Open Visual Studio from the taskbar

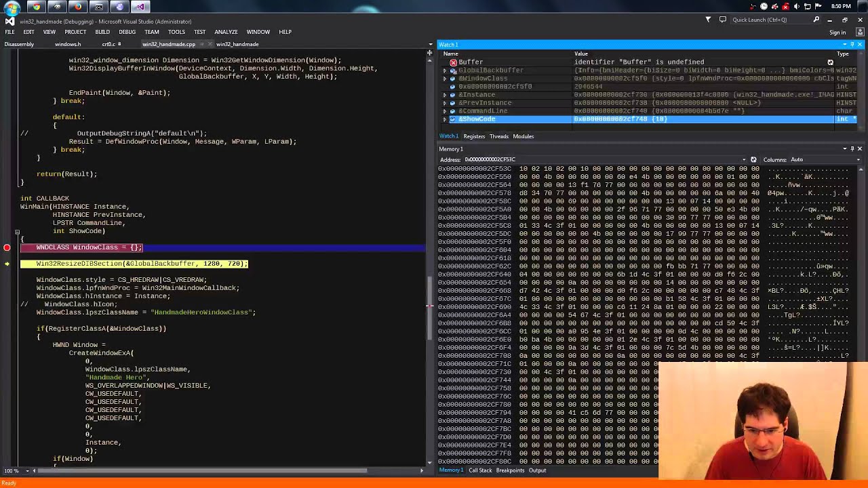pyautogui.click(x=140, y=7)
